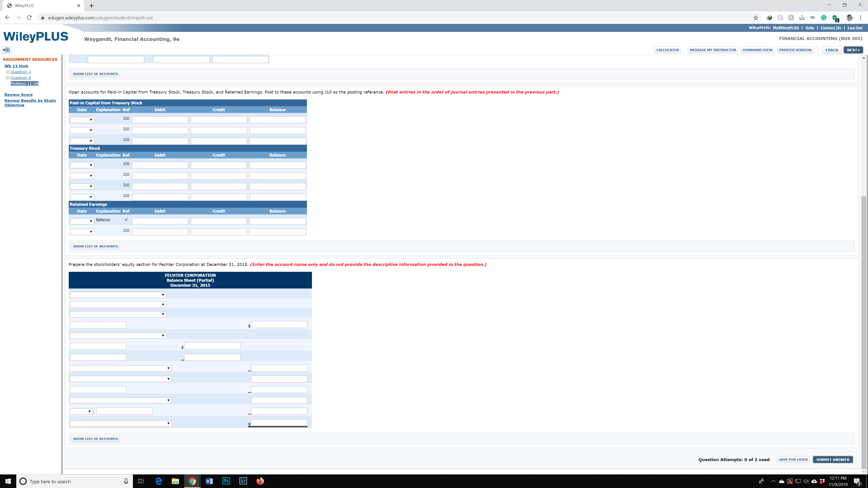Open the Grammarly extension in the toolbar
868x488 pixels.
click(x=823, y=18)
